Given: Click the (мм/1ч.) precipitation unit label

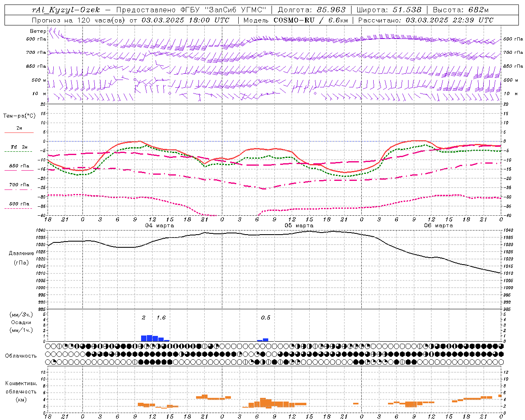Looking at the screenshot, I should click(x=21, y=330).
